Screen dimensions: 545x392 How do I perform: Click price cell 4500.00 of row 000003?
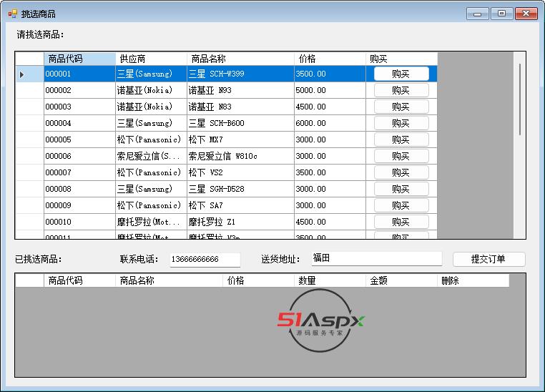tap(330, 107)
